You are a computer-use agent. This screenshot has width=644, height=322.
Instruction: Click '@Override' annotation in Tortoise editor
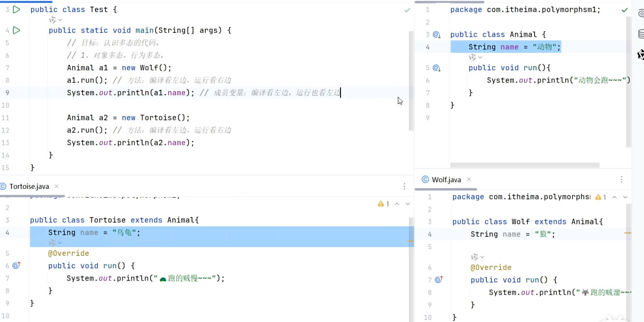click(69, 253)
